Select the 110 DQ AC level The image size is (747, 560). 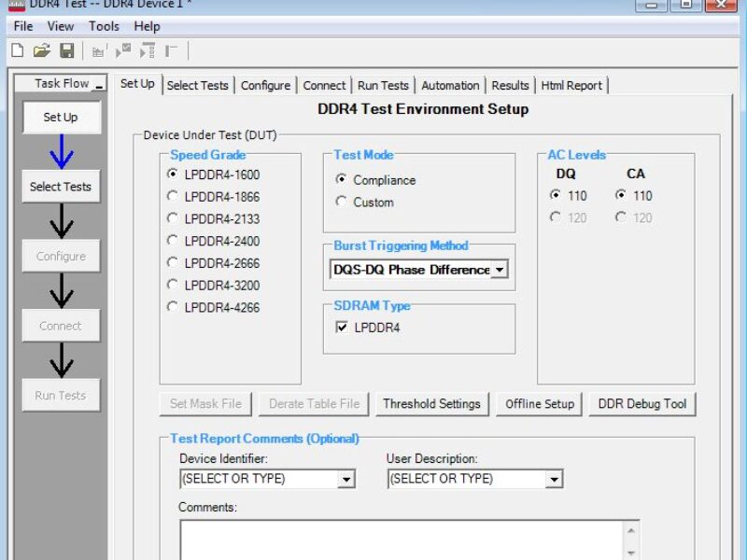tap(557, 196)
